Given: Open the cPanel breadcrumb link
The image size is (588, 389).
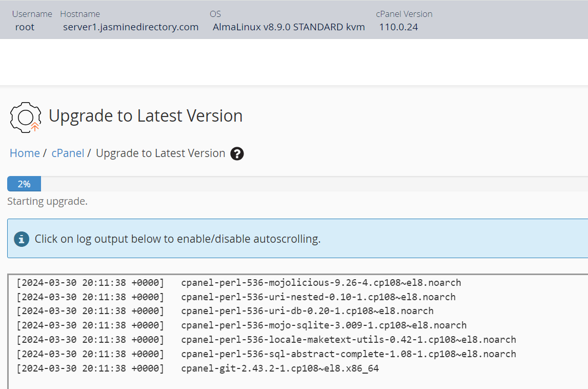Looking at the screenshot, I should [68, 153].
